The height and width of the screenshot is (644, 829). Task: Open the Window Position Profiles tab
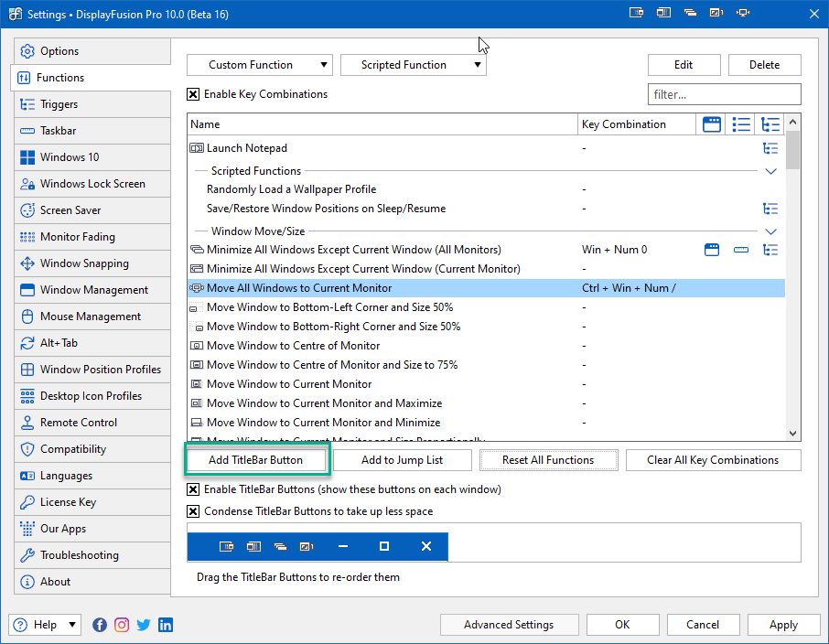tap(92, 370)
